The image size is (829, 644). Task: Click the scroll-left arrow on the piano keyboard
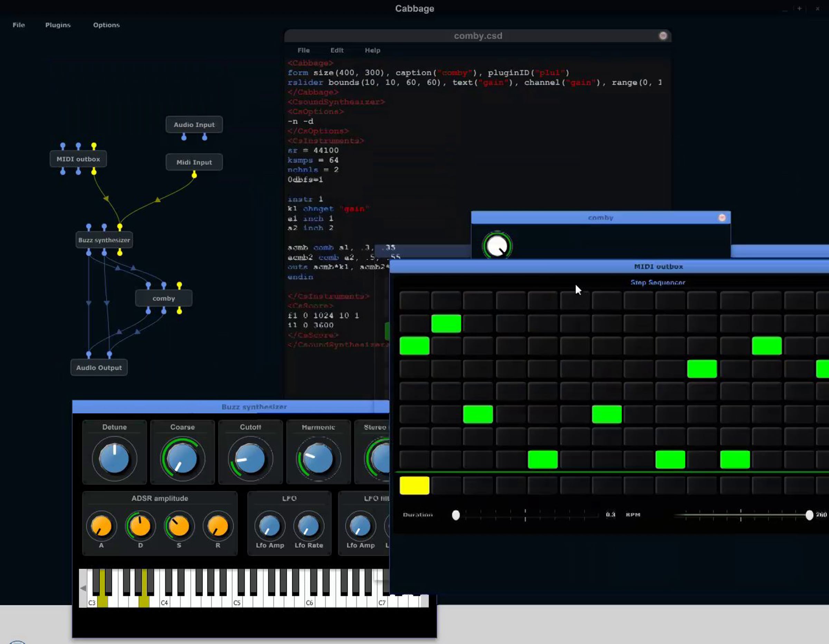coord(83,588)
